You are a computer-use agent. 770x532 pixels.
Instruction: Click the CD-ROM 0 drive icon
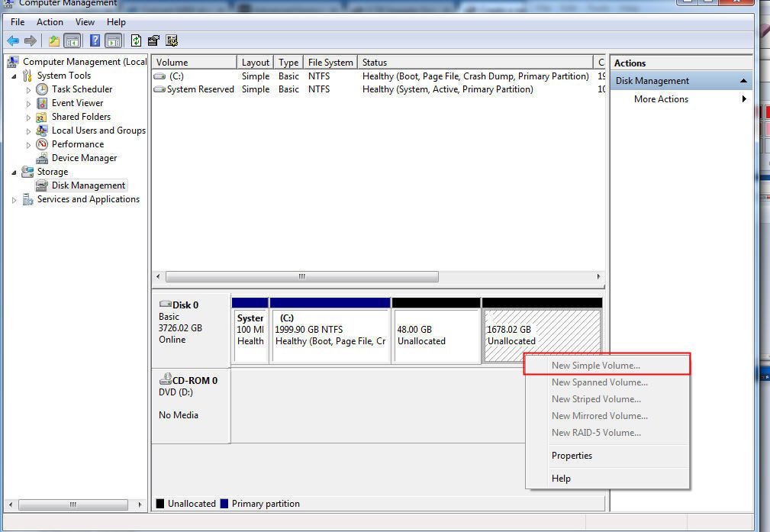pyautogui.click(x=166, y=379)
